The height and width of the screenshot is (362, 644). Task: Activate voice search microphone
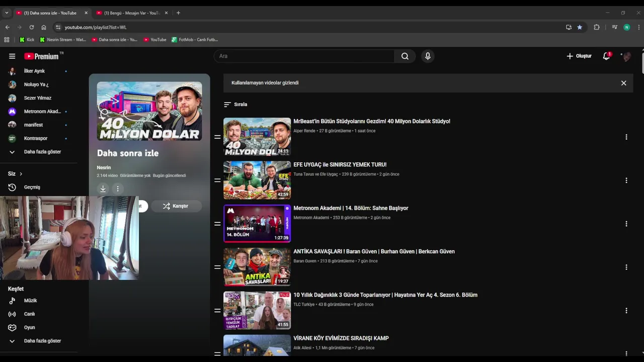[x=428, y=56]
